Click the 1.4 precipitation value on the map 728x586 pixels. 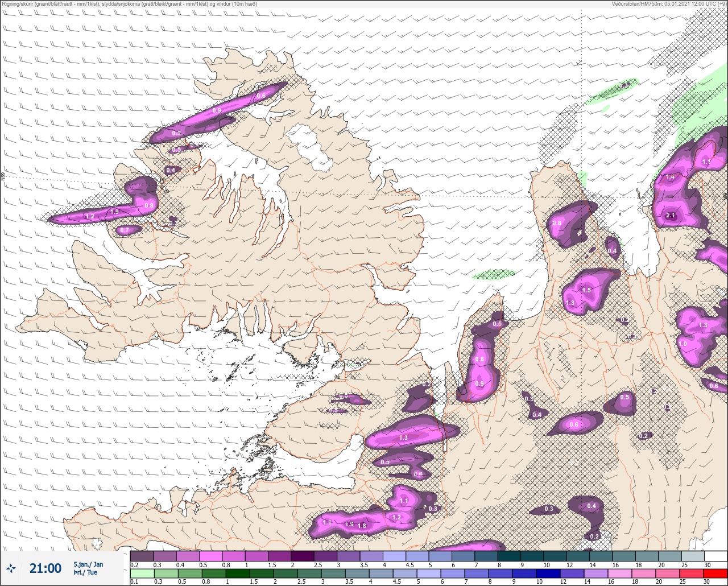tap(670, 177)
